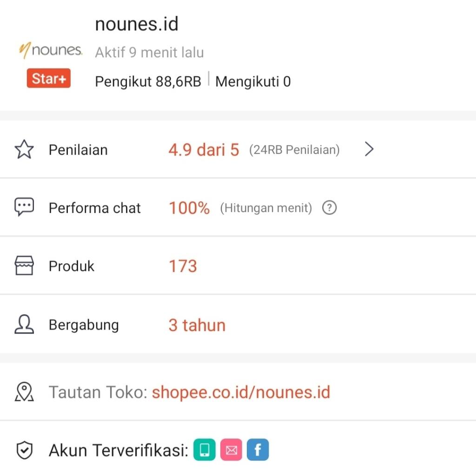This screenshot has height=476, width=476.
Task: Click the nounes shop logo thumbnail
Action: click(50, 50)
